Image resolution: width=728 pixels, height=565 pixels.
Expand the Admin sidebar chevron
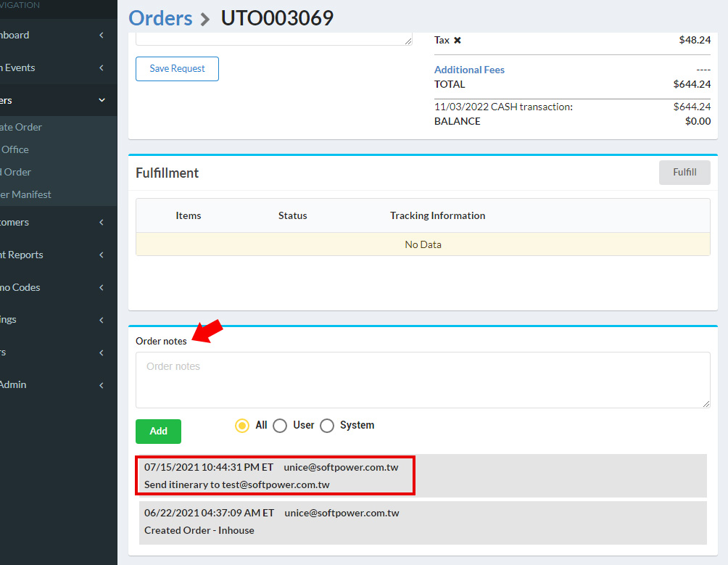[102, 385]
